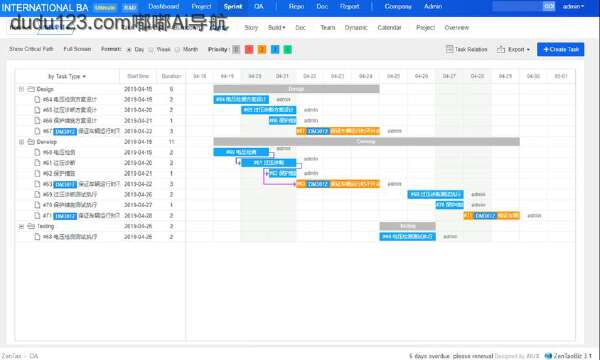Click the blue priority swatch
Image resolution: width=600 pixels, height=360 pixels.
275,49
